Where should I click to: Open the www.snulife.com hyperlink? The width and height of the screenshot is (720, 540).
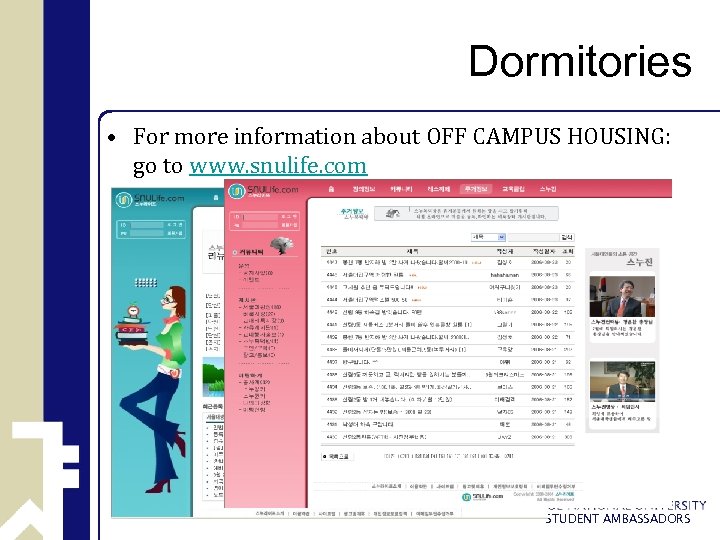tap(278, 165)
